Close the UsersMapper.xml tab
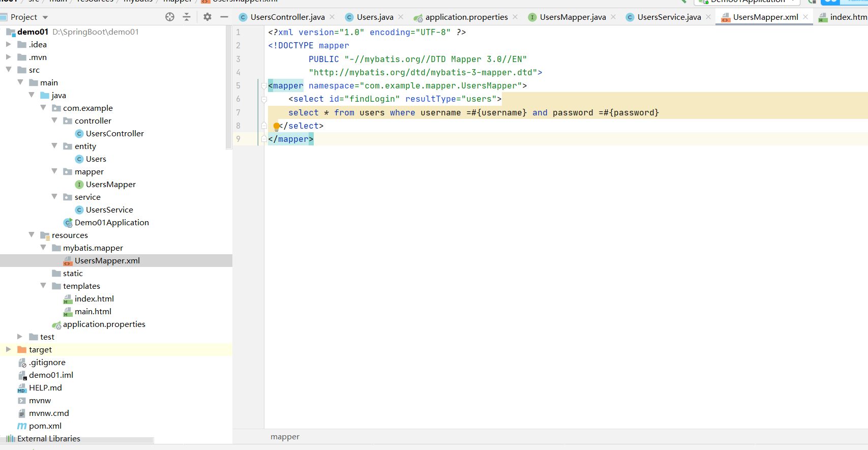 tap(805, 17)
